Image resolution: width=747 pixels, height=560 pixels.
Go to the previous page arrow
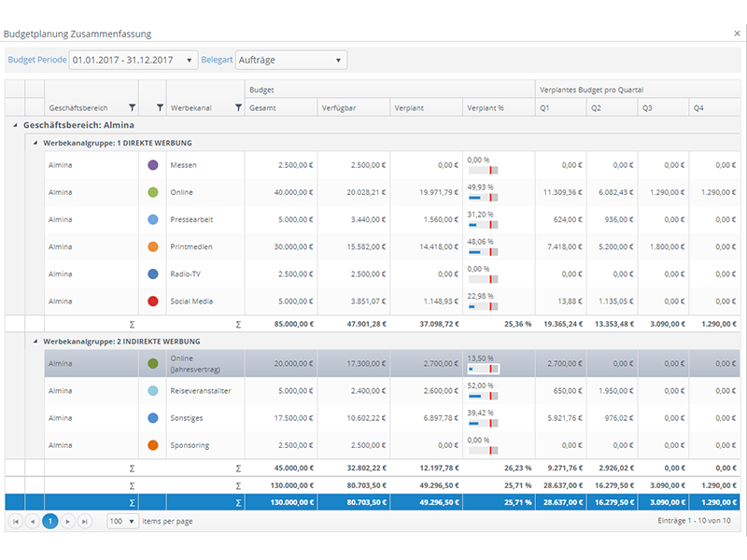click(x=33, y=522)
